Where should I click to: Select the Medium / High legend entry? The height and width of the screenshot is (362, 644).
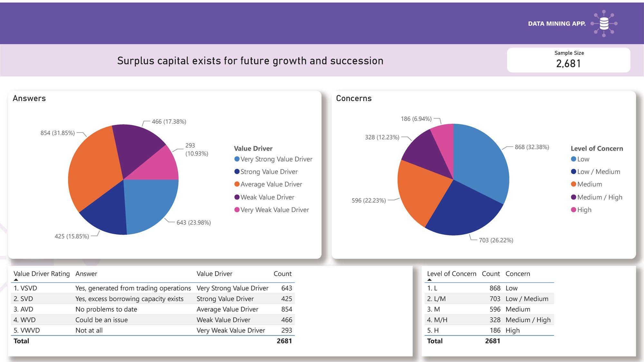tap(600, 197)
